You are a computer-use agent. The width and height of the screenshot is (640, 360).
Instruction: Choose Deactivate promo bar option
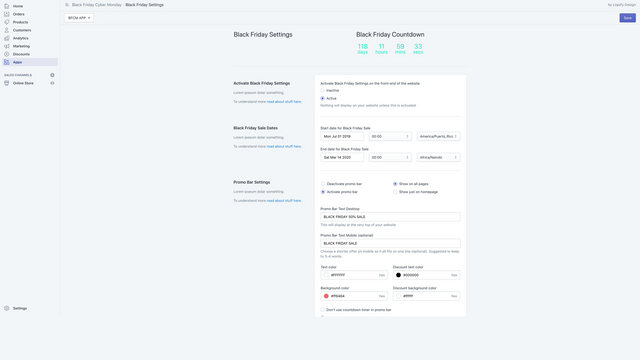pyautogui.click(x=323, y=184)
